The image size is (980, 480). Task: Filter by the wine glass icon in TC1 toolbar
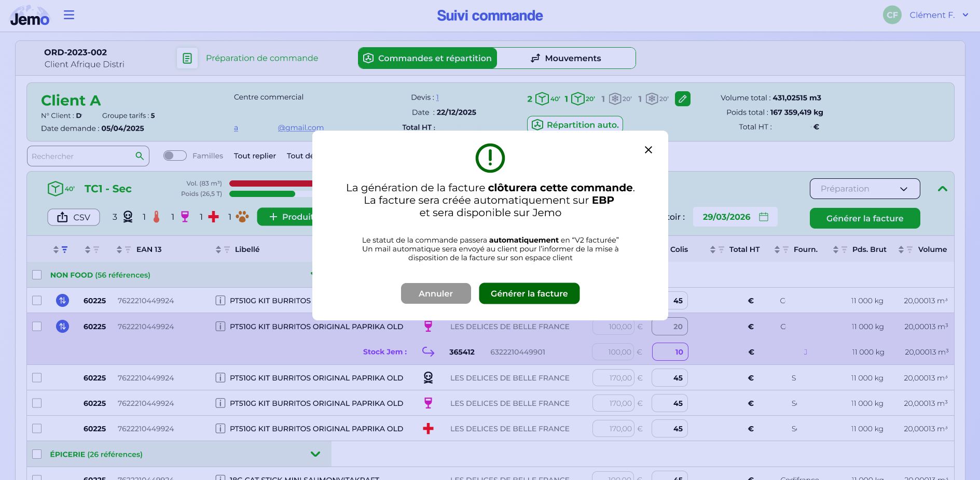185,217
